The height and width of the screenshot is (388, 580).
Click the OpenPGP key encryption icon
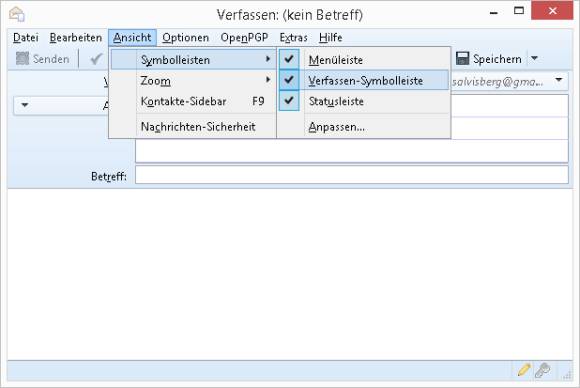pos(543,370)
